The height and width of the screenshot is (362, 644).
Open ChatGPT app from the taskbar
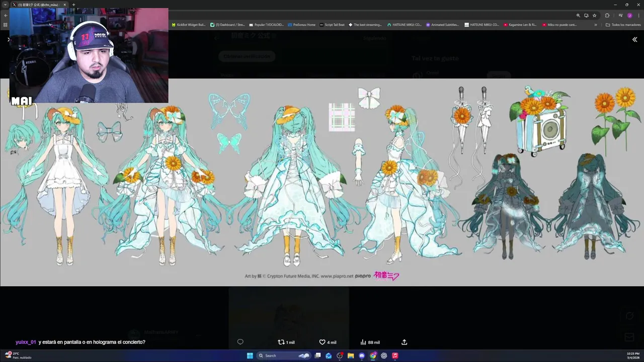[x=384, y=355]
